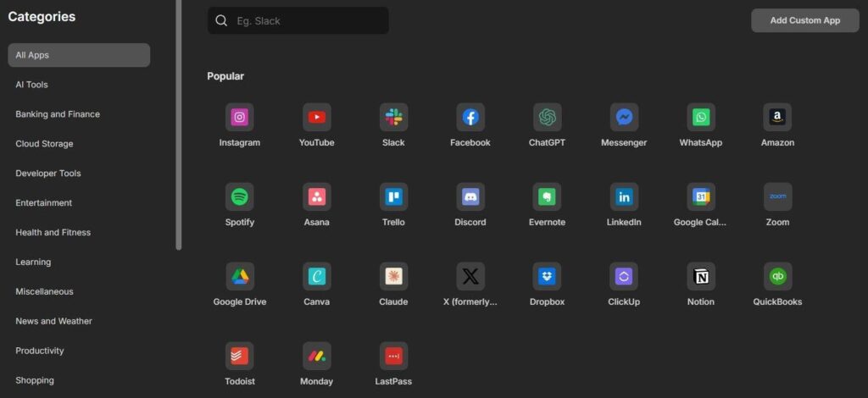This screenshot has height=398, width=868.
Task: Open the Monday app icon
Action: click(x=317, y=356)
